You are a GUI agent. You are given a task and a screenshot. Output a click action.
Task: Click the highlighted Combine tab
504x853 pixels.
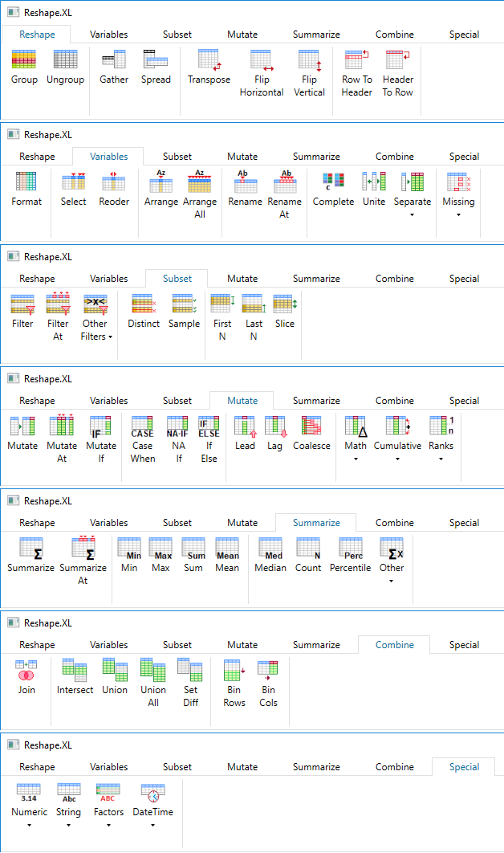click(x=395, y=645)
